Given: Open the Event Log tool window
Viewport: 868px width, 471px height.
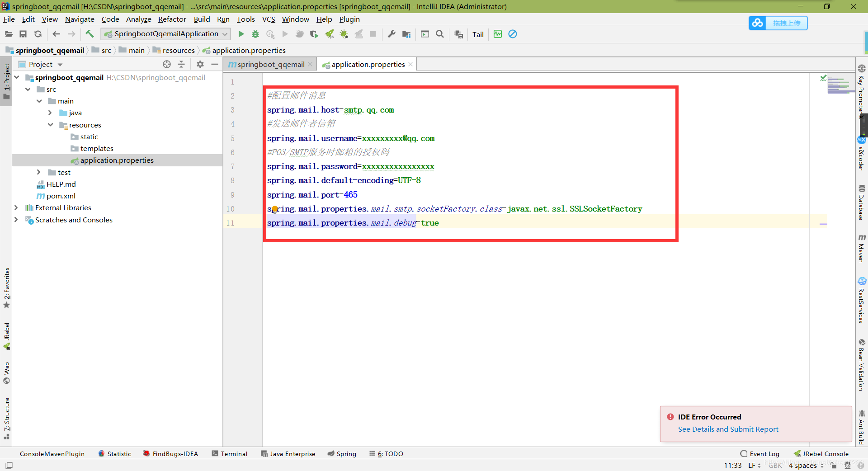Looking at the screenshot, I should coord(760,454).
